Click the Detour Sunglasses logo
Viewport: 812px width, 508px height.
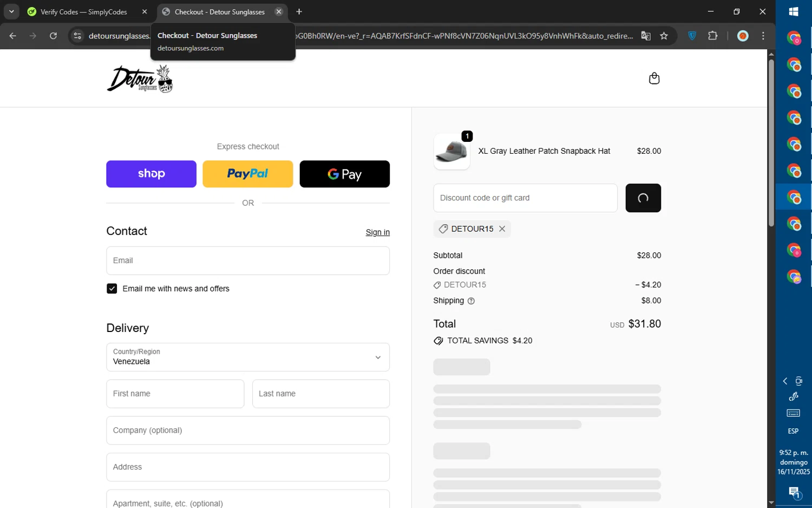(x=140, y=79)
